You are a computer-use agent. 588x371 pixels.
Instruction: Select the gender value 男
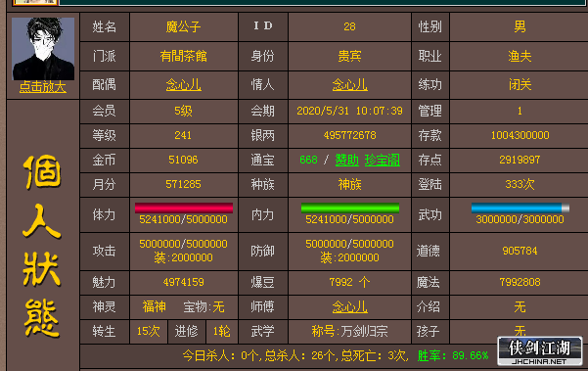[520, 26]
